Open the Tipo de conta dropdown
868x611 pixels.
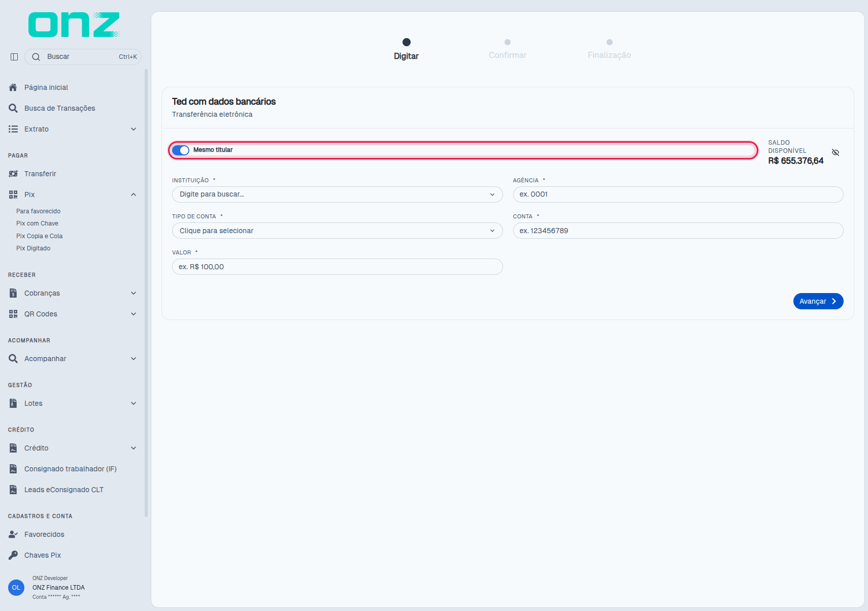click(337, 231)
